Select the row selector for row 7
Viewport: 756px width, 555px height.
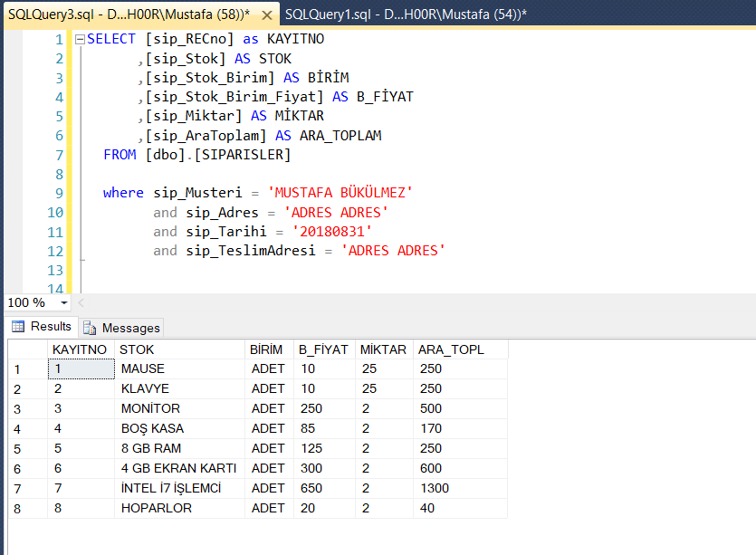tap(18, 488)
